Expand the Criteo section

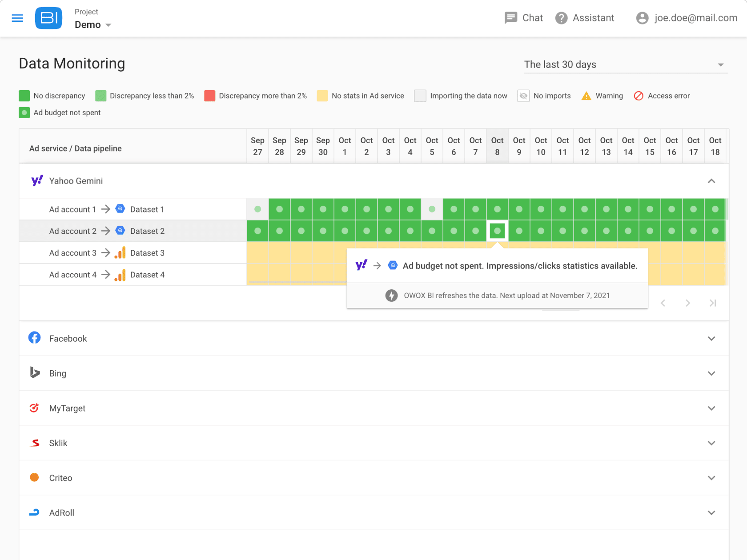click(x=711, y=478)
